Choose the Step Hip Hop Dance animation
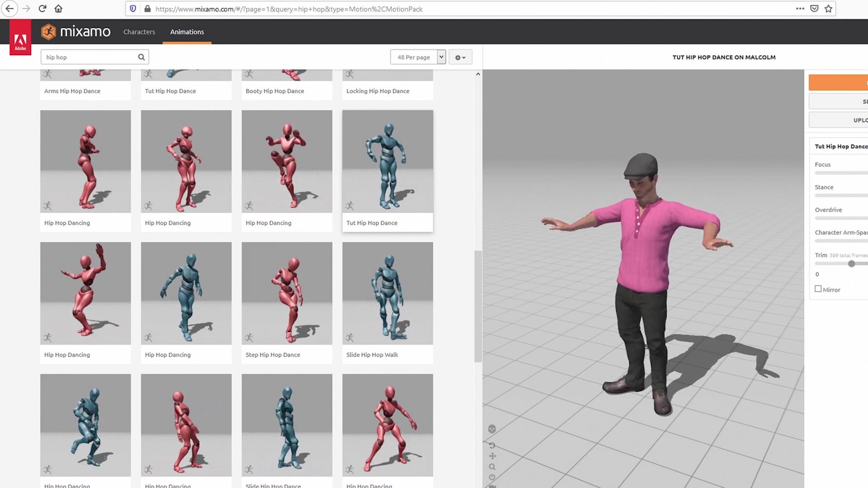 (x=287, y=294)
